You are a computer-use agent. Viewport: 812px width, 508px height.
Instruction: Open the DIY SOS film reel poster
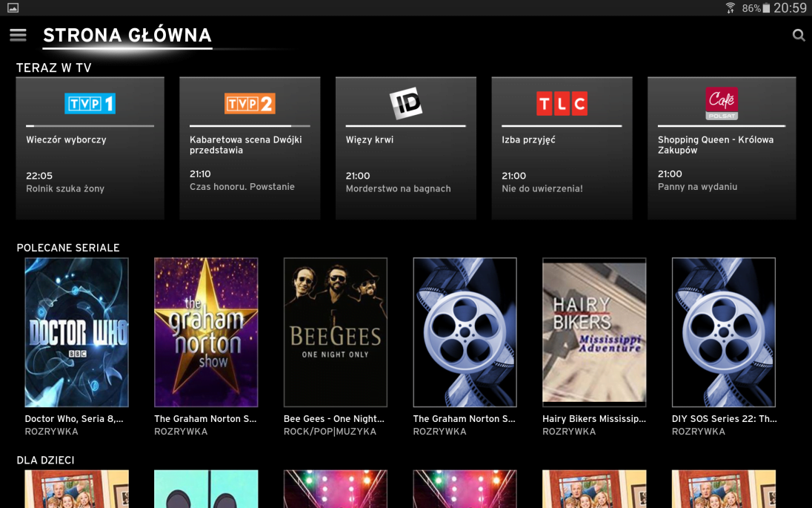723,332
